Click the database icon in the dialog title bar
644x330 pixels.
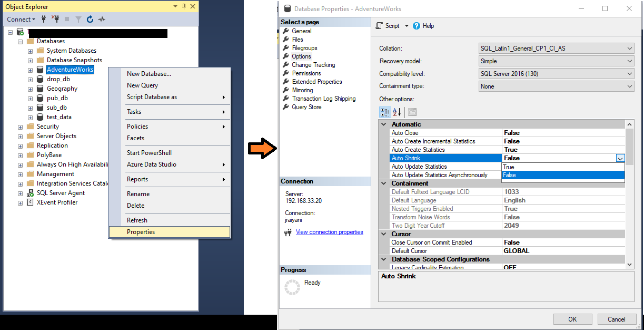point(288,8)
